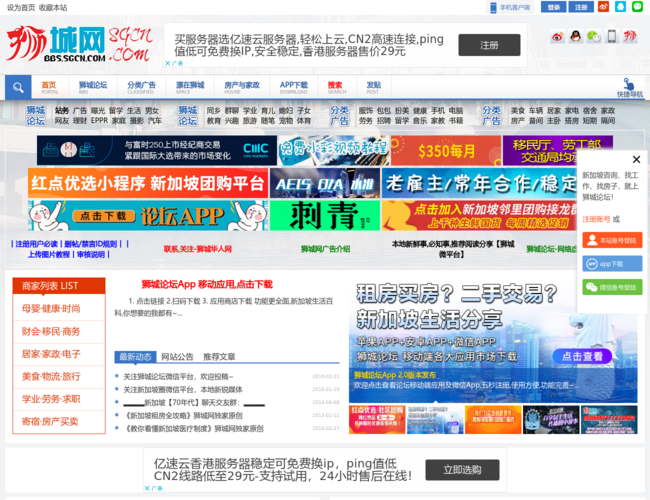650x500 pixels.
Task: Open the 手机客户端 phone icon link
Action: click(510, 7)
